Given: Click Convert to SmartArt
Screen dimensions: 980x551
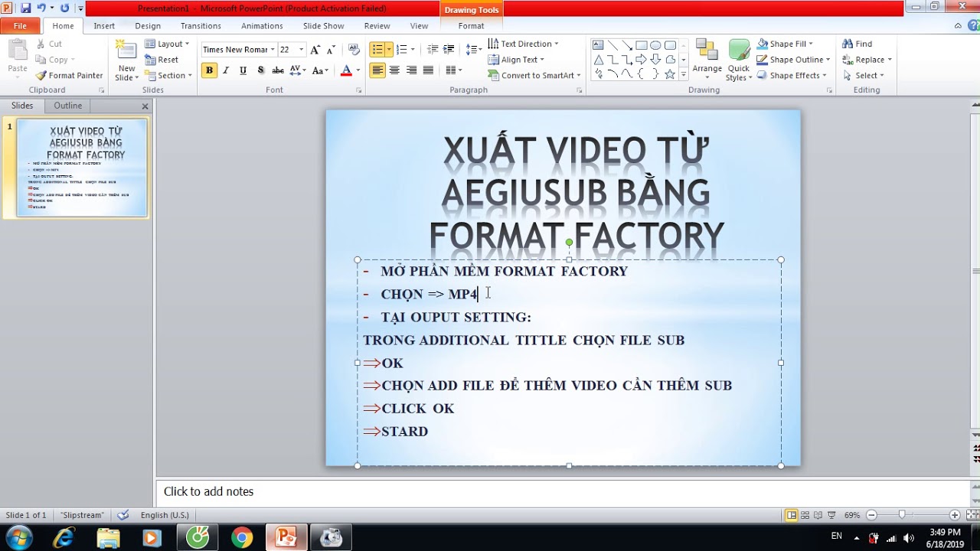Looking at the screenshot, I should 534,76.
